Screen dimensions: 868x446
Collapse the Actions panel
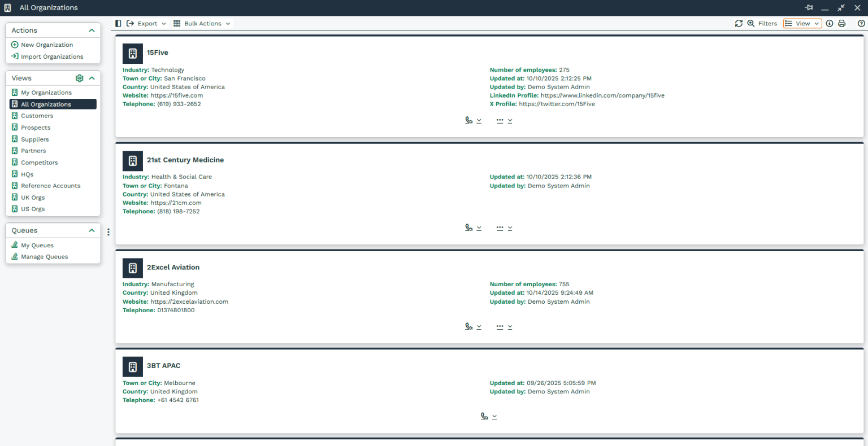pyautogui.click(x=92, y=30)
